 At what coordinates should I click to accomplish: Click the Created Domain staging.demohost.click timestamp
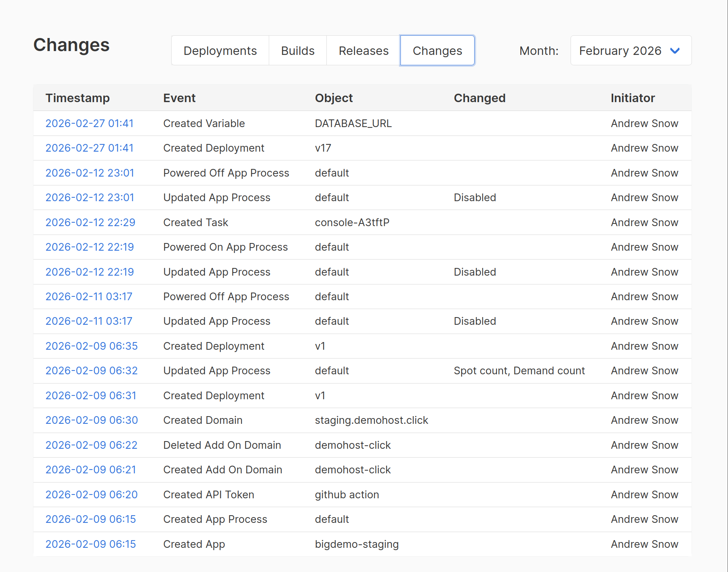91,420
